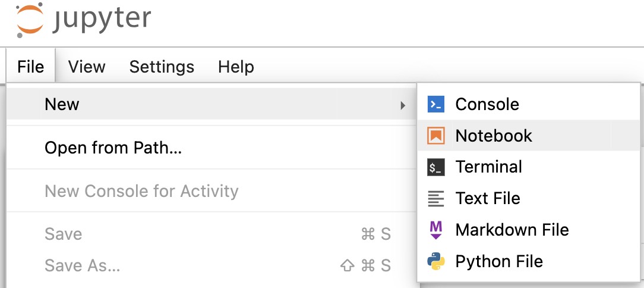The image size is (644, 288).
Task: Choose New Console for Activity entry
Action: [211, 191]
